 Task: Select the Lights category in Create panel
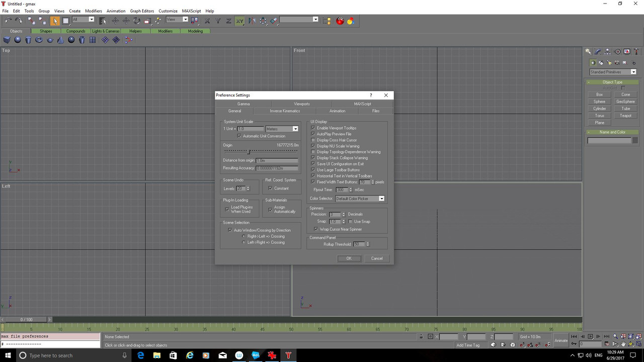(609, 63)
